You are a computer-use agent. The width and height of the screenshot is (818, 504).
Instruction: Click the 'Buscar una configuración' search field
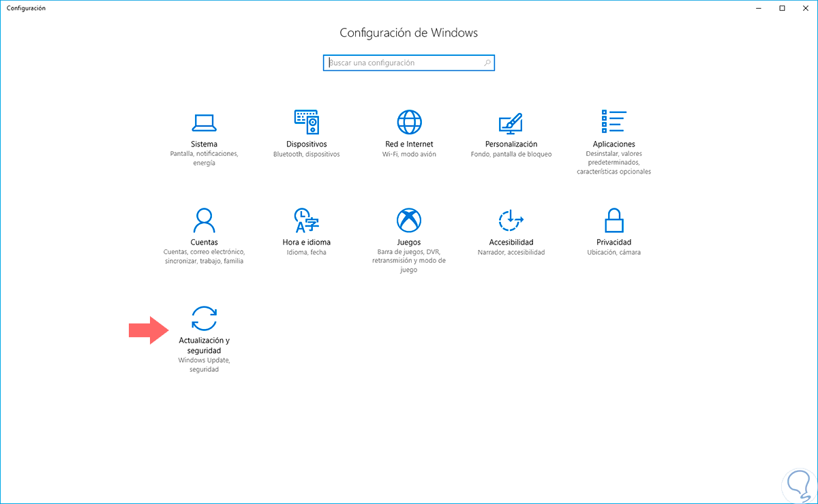(409, 63)
